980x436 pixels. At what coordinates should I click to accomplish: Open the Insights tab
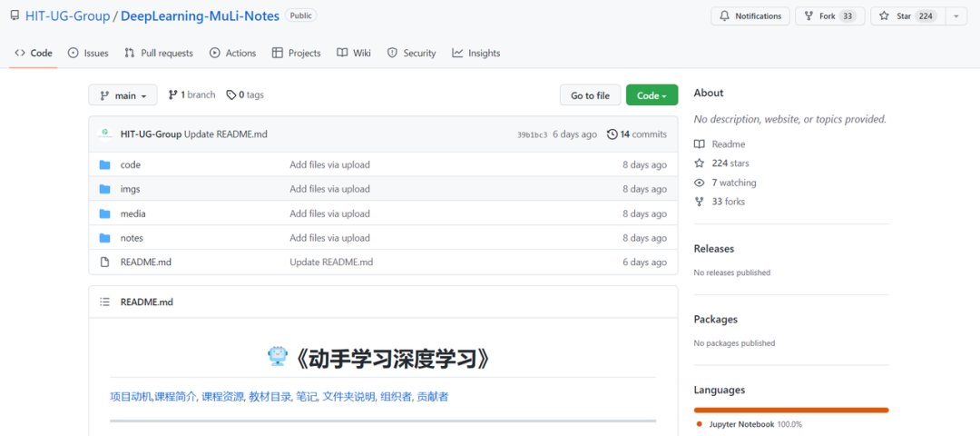click(476, 54)
